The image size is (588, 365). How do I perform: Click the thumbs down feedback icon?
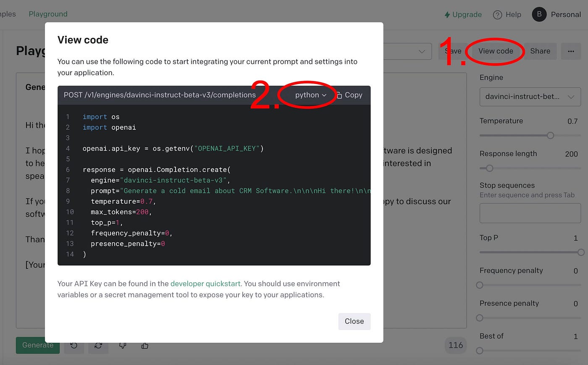pyautogui.click(x=123, y=345)
